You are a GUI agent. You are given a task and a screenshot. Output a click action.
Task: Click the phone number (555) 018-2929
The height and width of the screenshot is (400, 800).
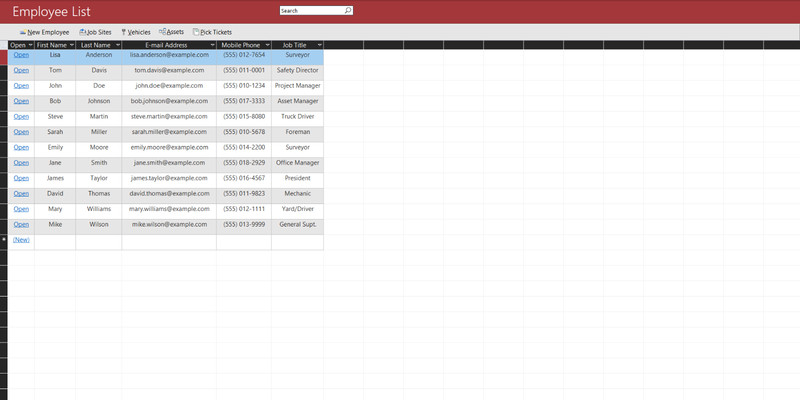[244, 163]
